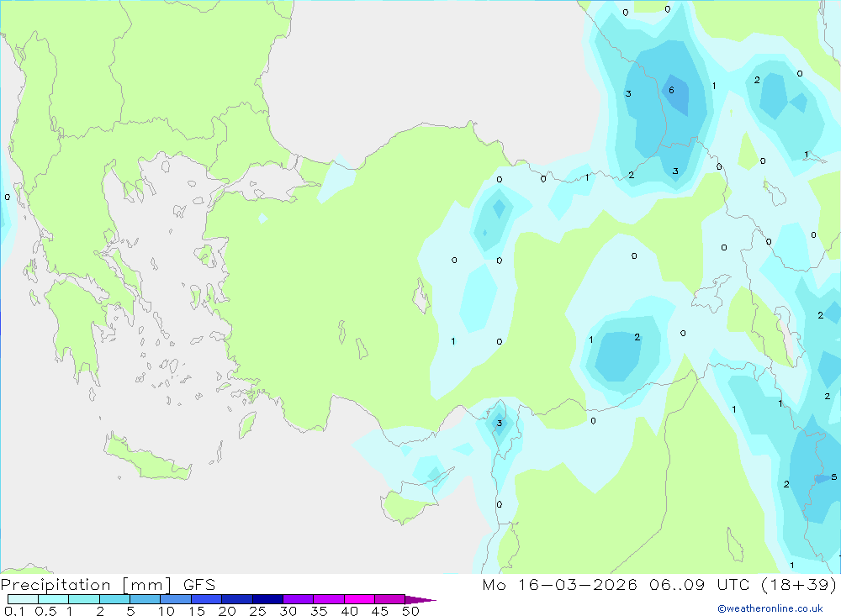Click the 35–40 mm purple legend swatch
This screenshot has height=616, width=841.
(x=329, y=599)
